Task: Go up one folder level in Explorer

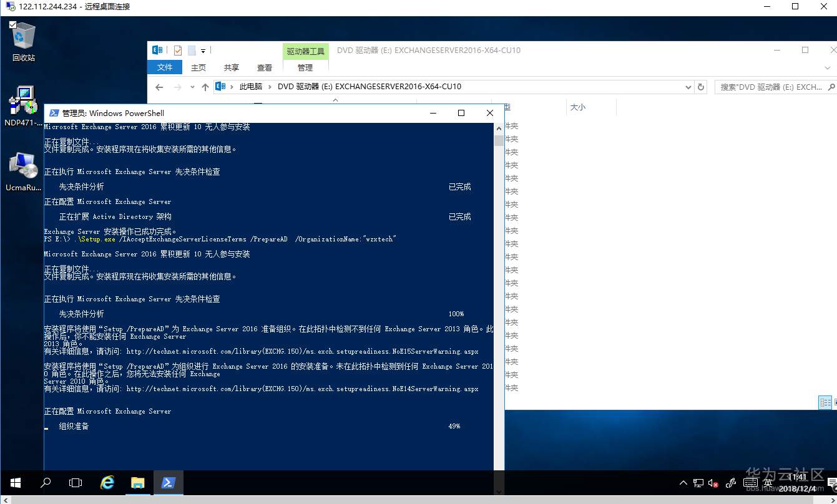Action: [205, 87]
